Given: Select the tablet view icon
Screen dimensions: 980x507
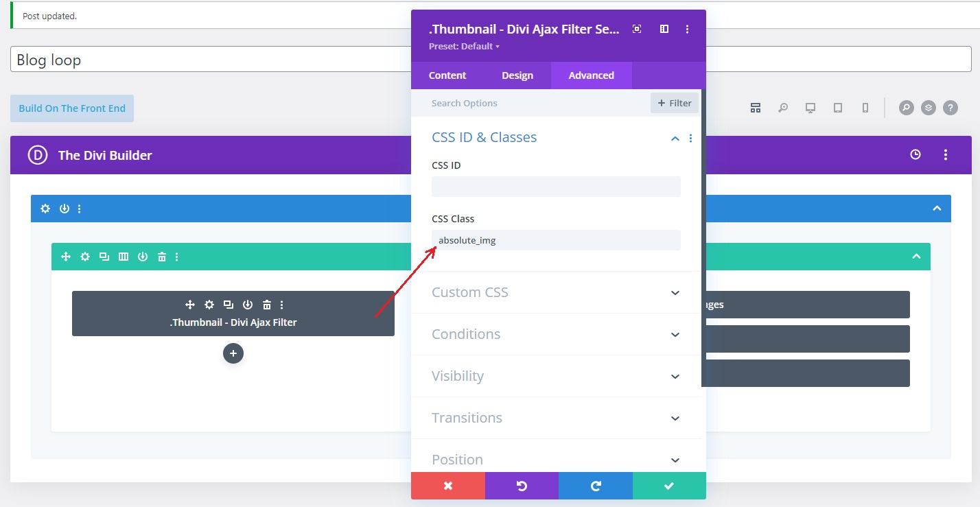Looking at the screenshot, I should [x=838, y=108].
